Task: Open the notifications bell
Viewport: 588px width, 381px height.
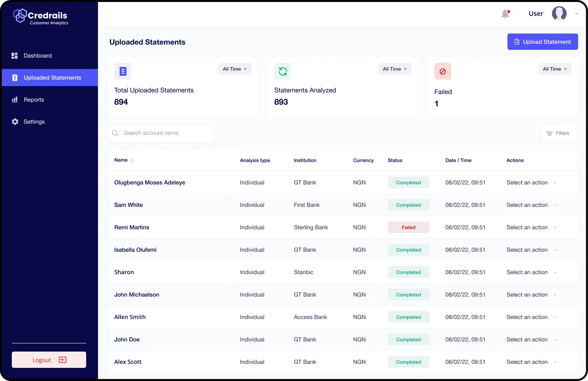Action: (506, 14)
